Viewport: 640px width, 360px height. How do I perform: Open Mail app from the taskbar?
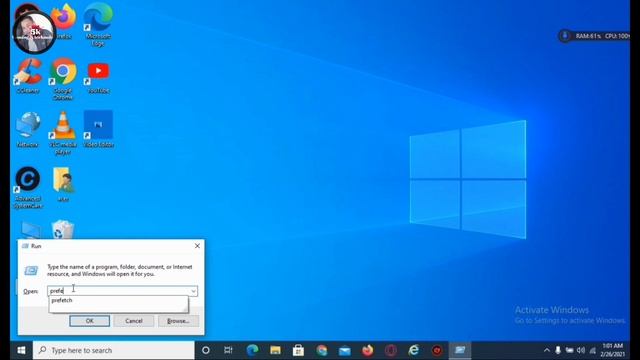[344, 350]
